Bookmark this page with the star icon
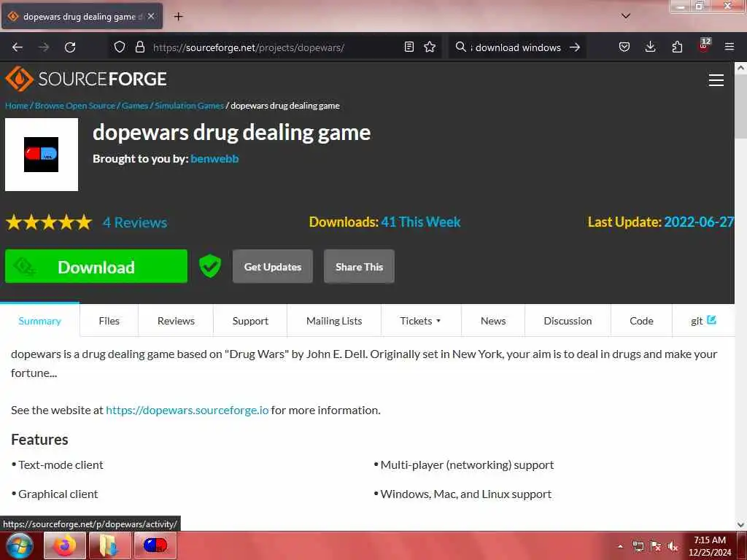Viewport: 747px width, 560px height. (430, 47)
